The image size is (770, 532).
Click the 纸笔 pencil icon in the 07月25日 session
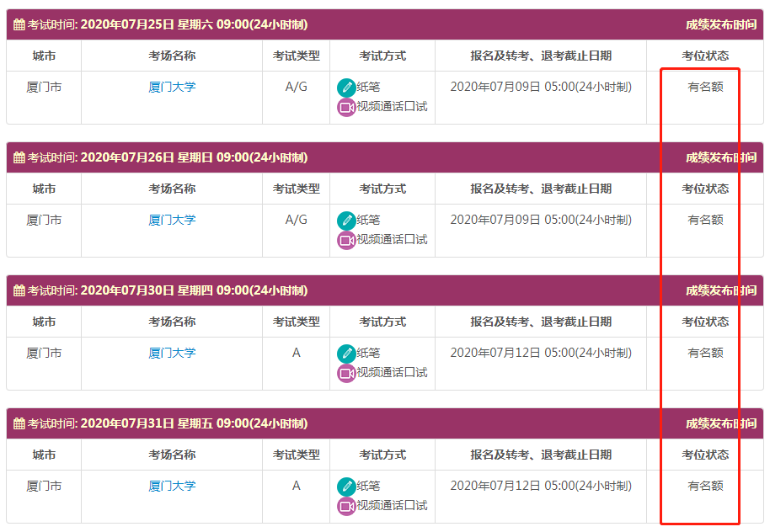[x=346, y=88]
